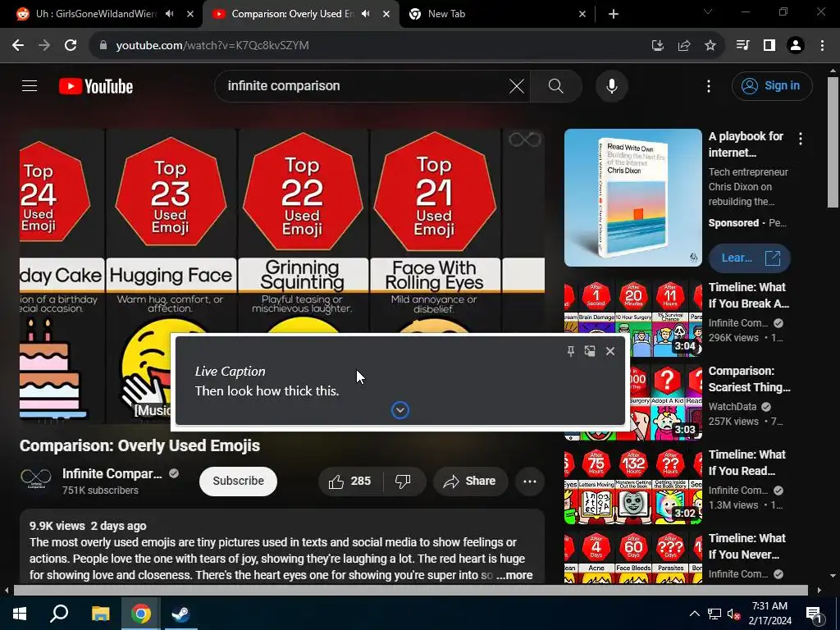Pin the Live Caption window

(x=571, y=351)
